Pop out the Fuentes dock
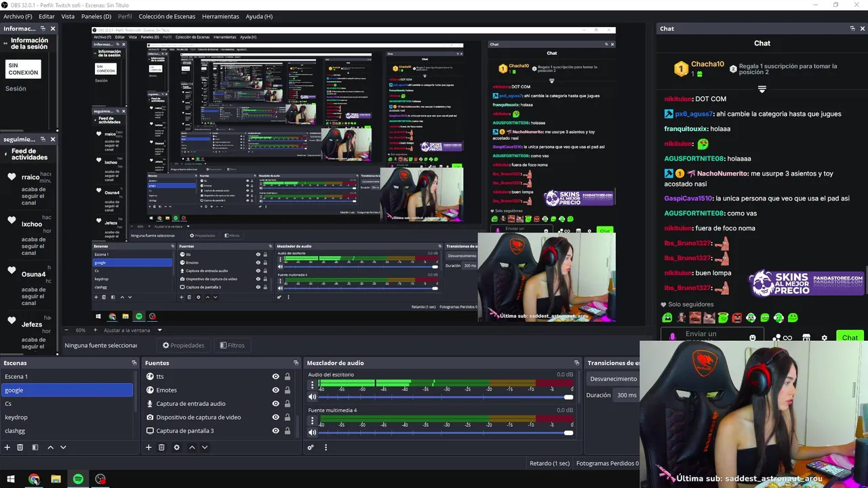Screen dimensions: 868x488 [x=296, y=363]
